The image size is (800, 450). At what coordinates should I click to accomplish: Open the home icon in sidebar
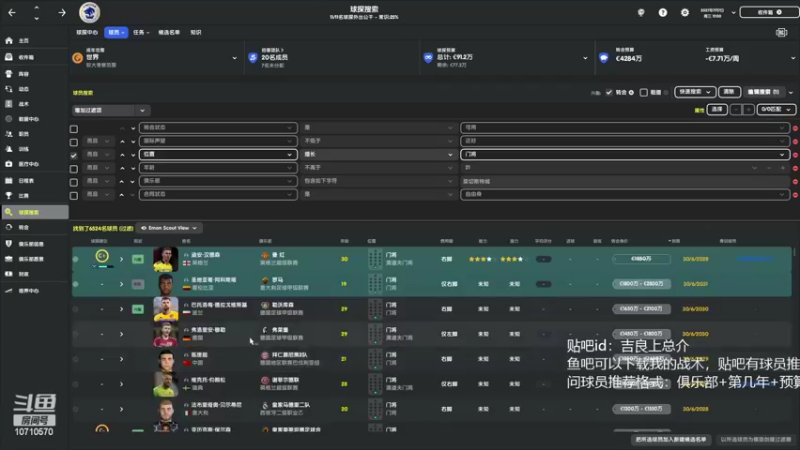9,40
